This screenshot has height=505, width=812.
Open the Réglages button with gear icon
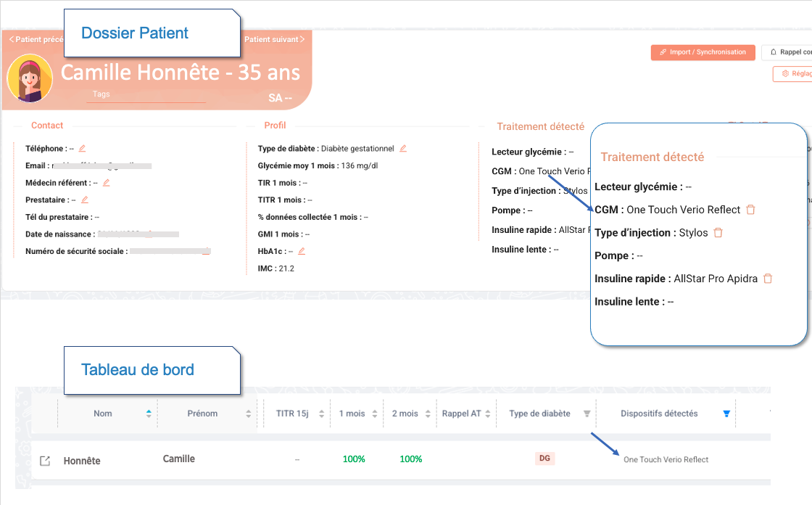pos(793,73)
